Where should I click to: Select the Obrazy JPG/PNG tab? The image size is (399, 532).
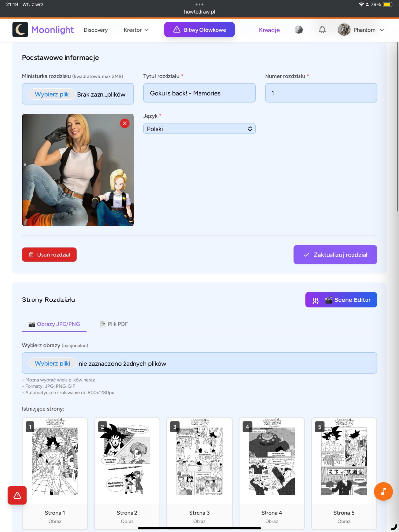54,324
